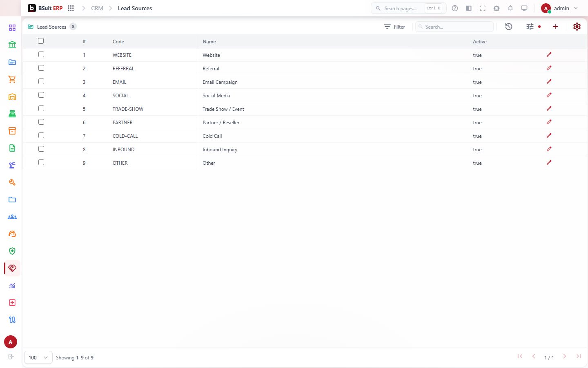The image size is (588, 368).
Task: Sort by the Active column header
Action: [480, 42]
